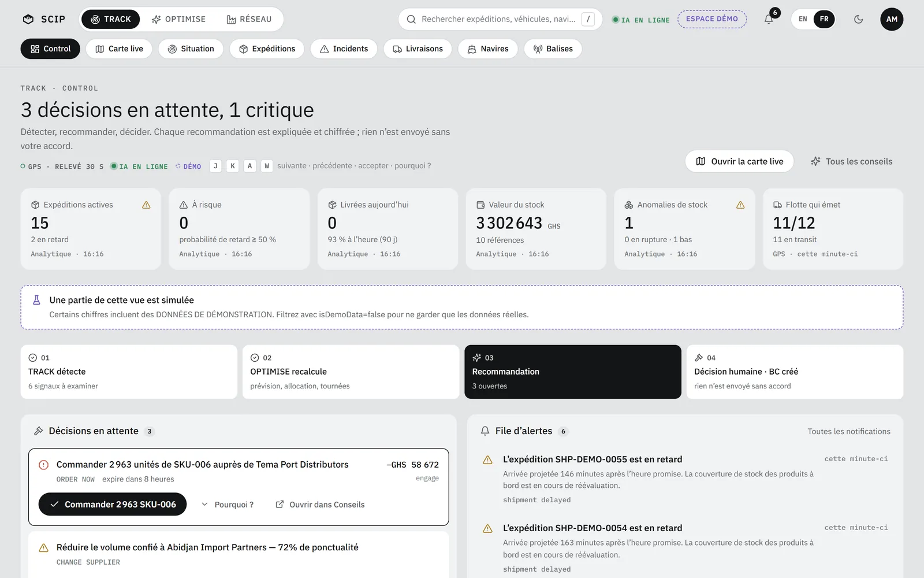Click the ESPACE DÉMO badge
This screenshot has width=924, height=578.
coord(712,19)
